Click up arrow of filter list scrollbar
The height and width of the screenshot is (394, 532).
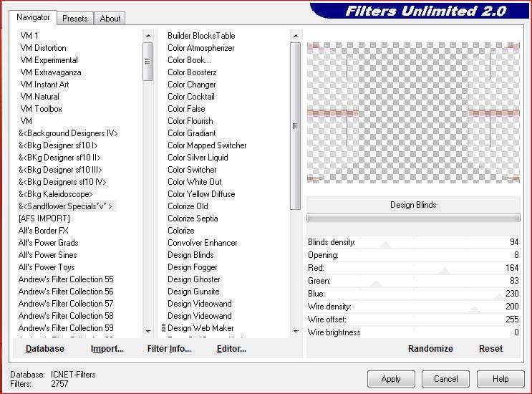[x=296, y=36]
